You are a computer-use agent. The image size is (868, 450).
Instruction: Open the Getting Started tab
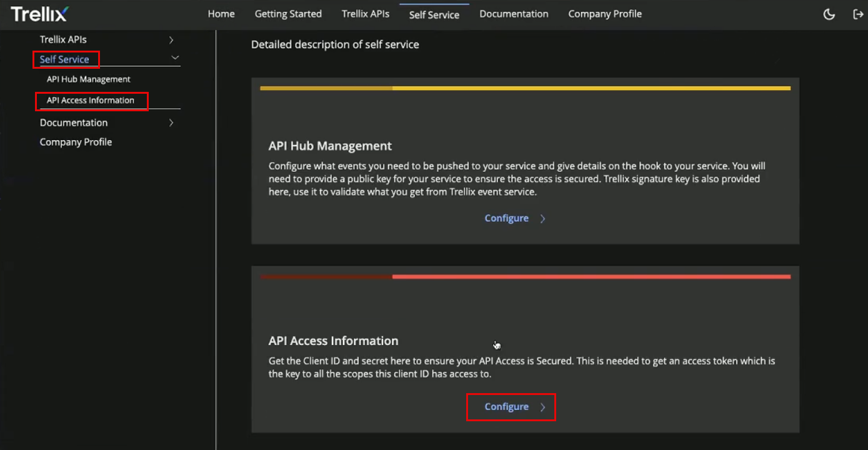click(288, 14)
